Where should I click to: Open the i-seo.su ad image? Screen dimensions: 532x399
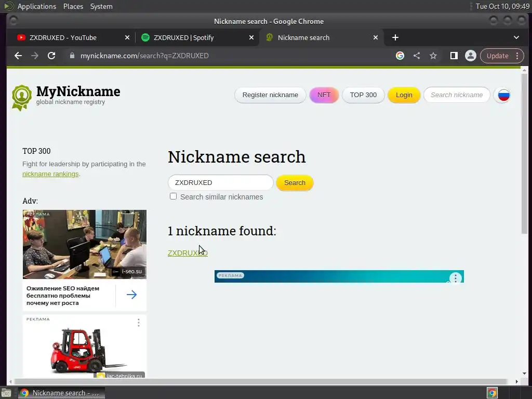(x=85, y=244)
